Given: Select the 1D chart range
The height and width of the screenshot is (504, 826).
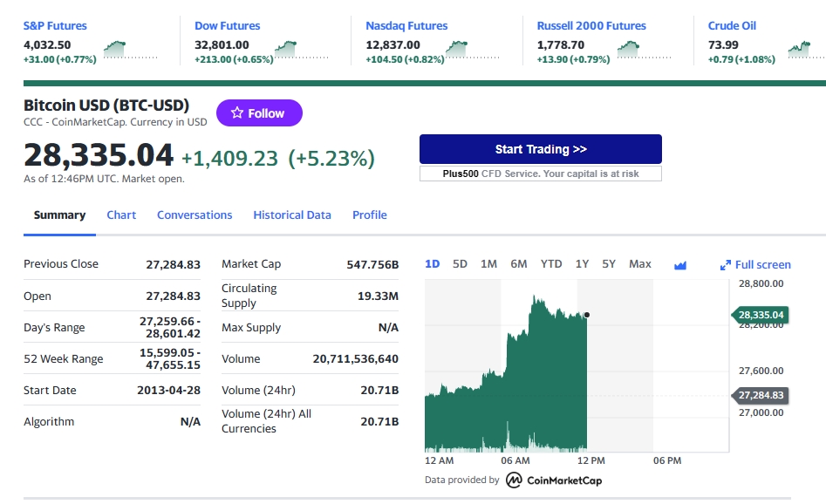Looking at the screenshot, I should pyautogui.click(x=432, y=264).
